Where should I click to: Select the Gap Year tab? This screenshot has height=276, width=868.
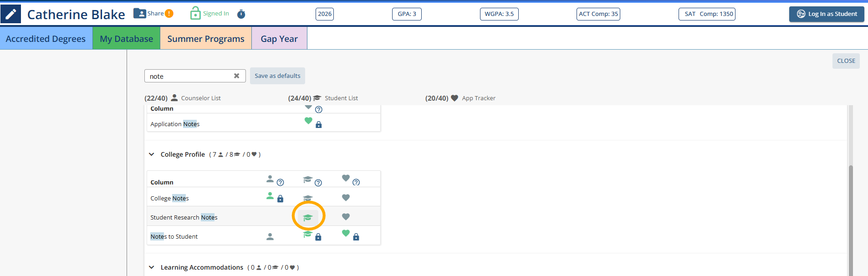coord(279,38)
